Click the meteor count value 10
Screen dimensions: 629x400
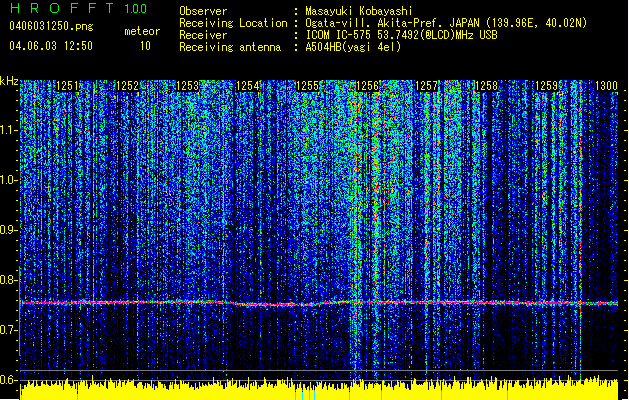click(x=145, y=46)
